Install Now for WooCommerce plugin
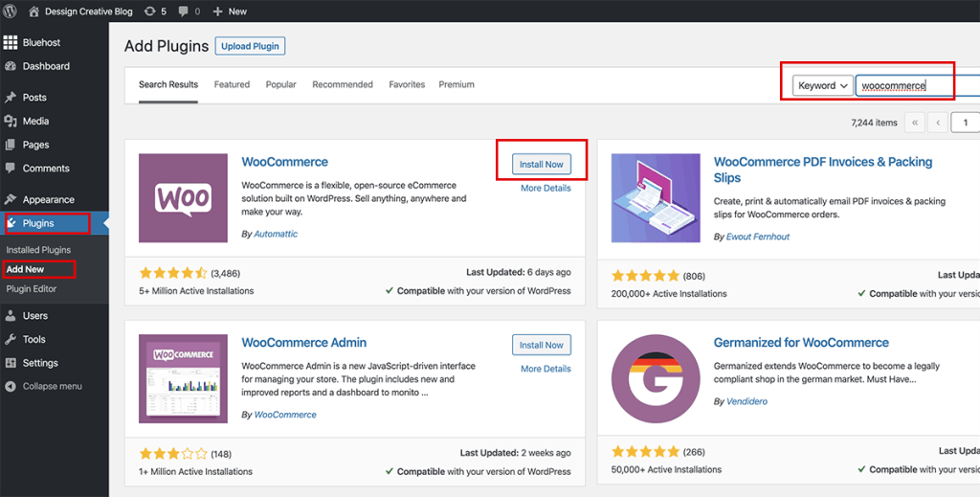 [542, 165]
